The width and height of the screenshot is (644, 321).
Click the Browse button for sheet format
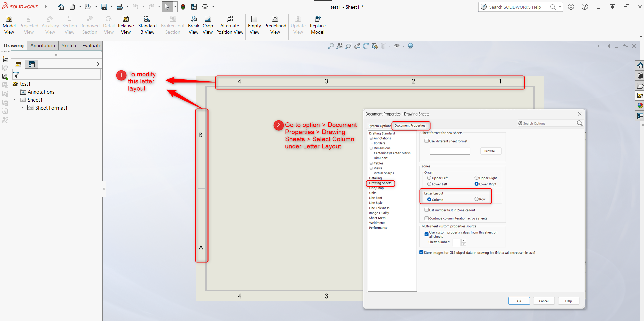(490, 151)
